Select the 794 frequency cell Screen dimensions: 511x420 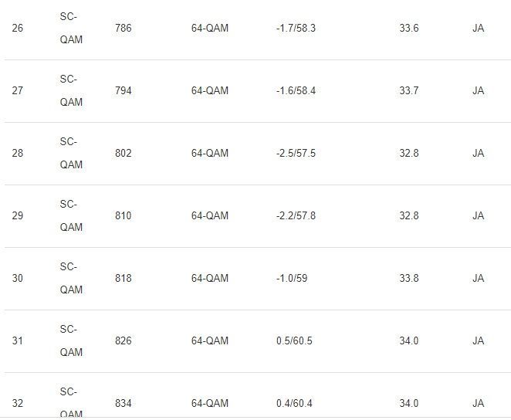(123, 91)
